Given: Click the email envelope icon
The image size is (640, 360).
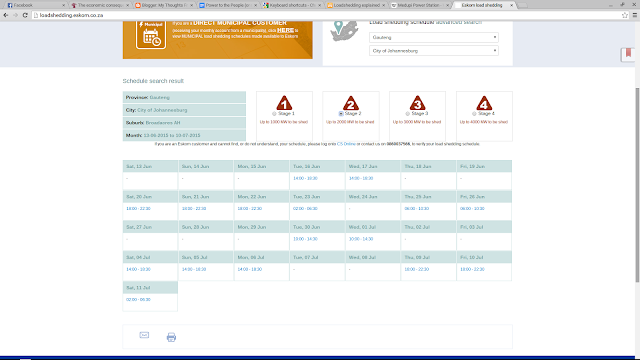Looking at the screenshot, I should pyautogui.click(x=144, y=335).
